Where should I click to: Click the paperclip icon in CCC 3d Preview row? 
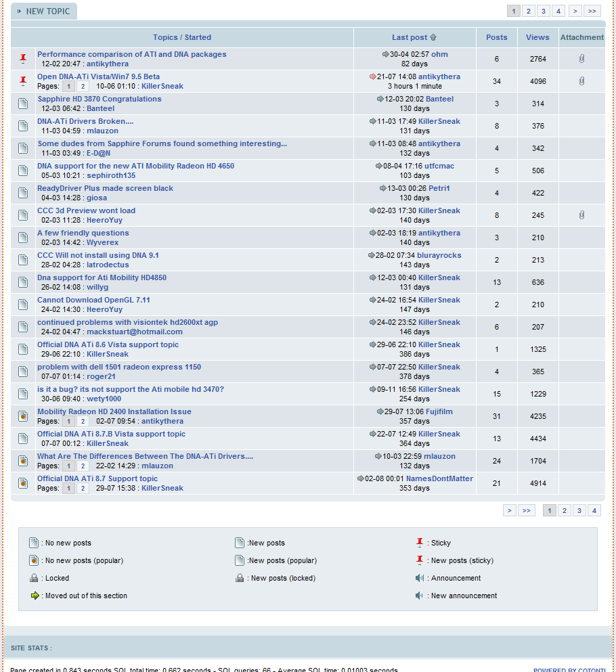pyautogui.click(x=581, y=215)
